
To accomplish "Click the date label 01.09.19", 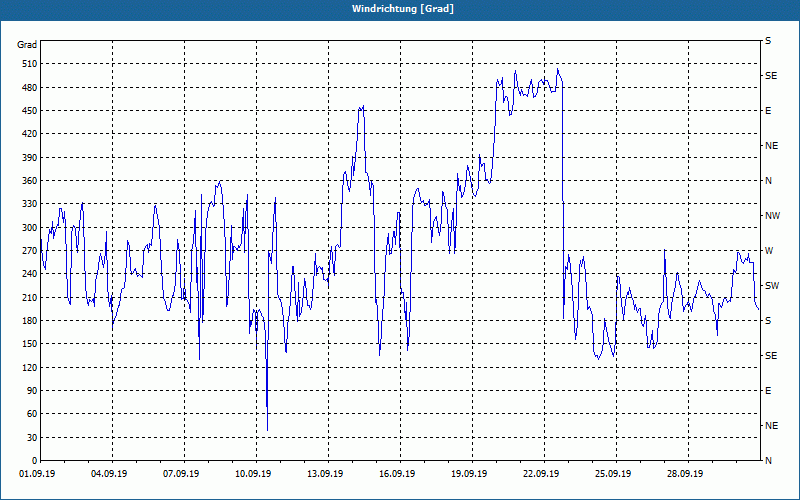I will (x=37, y=474).
